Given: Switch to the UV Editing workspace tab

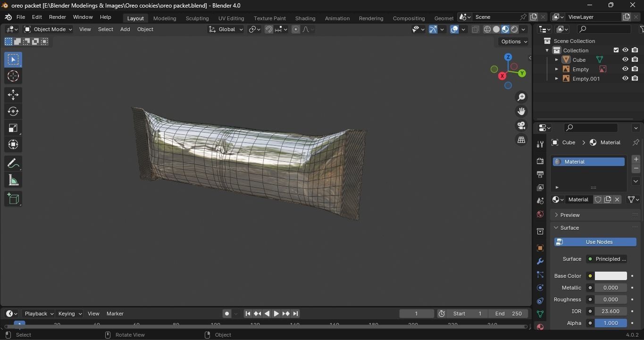Looking at the screenshot, I should point(231,18).
